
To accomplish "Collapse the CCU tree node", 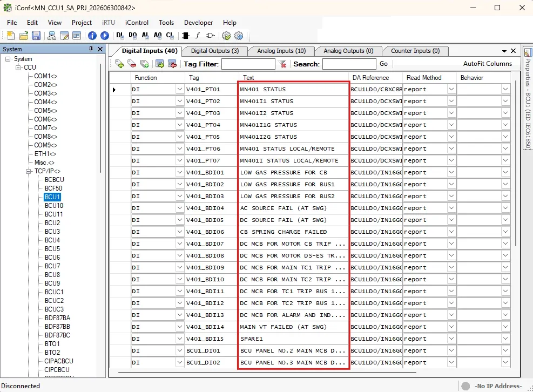I will [x=18, y=67].
